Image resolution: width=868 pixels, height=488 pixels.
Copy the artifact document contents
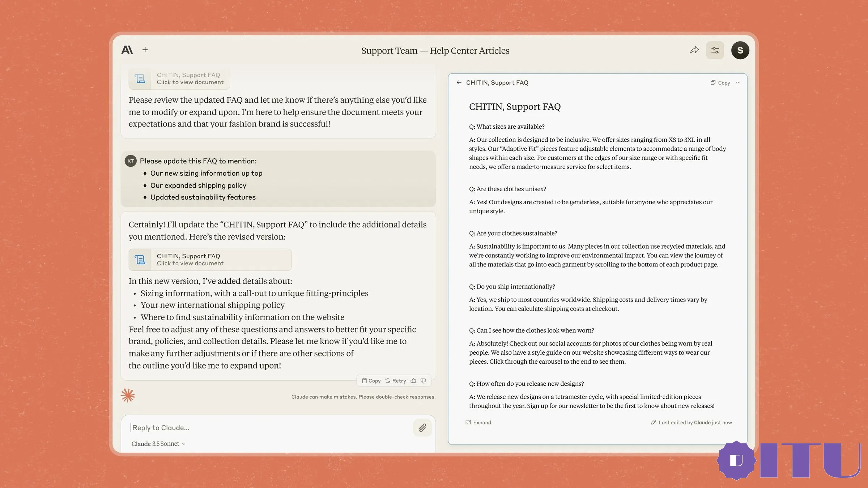coord(720,83)
